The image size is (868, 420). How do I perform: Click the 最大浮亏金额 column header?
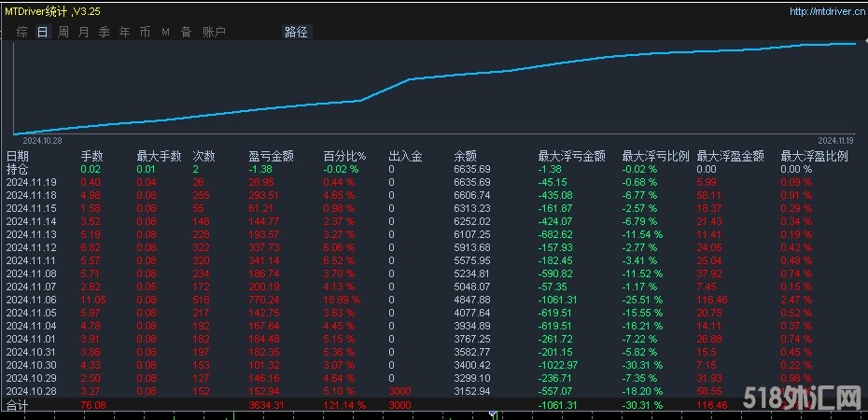[x=572, y=157]
